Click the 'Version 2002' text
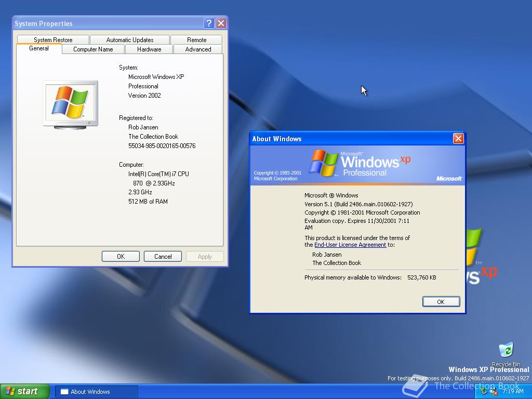The width and height of the screenshot is (532, 399). (x=144, y=96)
